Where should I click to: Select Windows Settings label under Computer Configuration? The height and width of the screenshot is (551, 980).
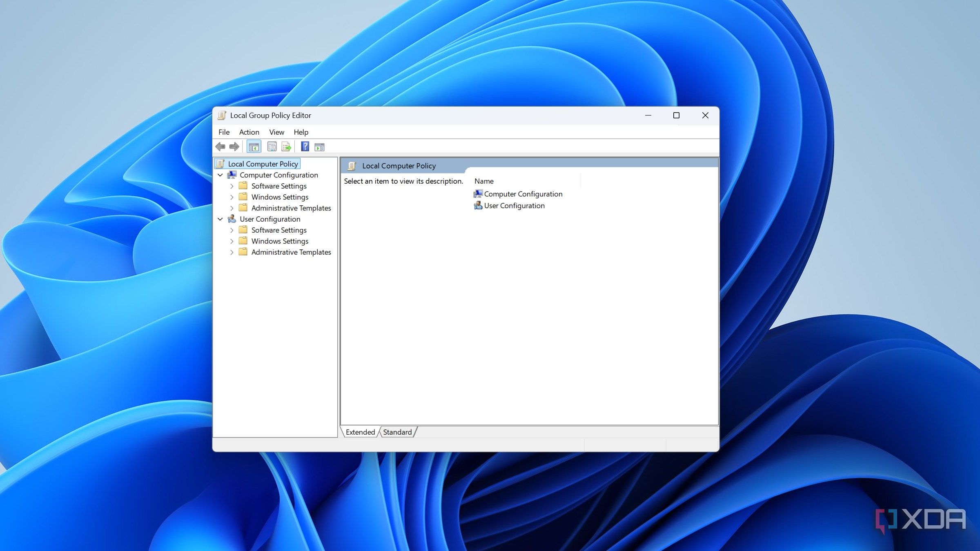(280, 197)
